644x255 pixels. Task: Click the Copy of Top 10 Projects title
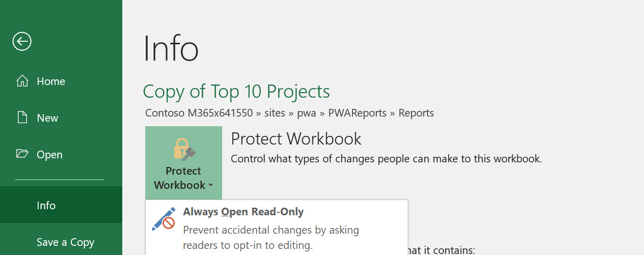(236, 92)
